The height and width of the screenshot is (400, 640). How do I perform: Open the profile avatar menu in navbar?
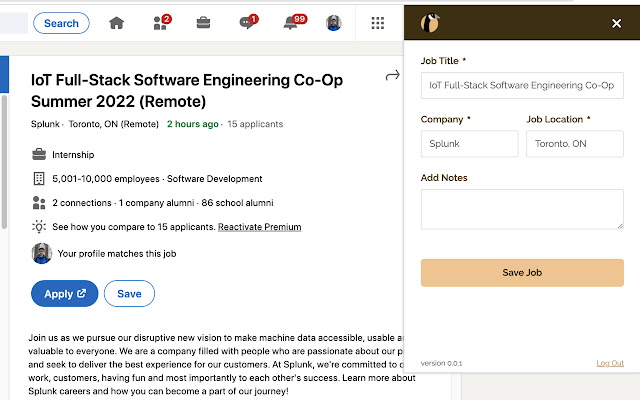(334, 23)
